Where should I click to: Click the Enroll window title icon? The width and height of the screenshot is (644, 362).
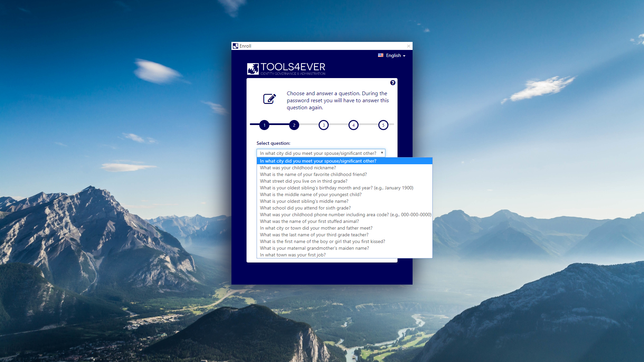click(x=235, y=46)
